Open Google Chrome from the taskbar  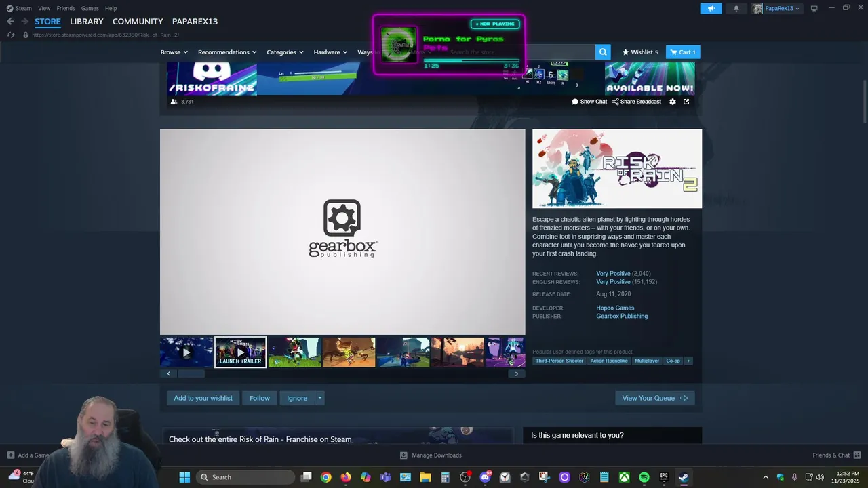[326, 477]
